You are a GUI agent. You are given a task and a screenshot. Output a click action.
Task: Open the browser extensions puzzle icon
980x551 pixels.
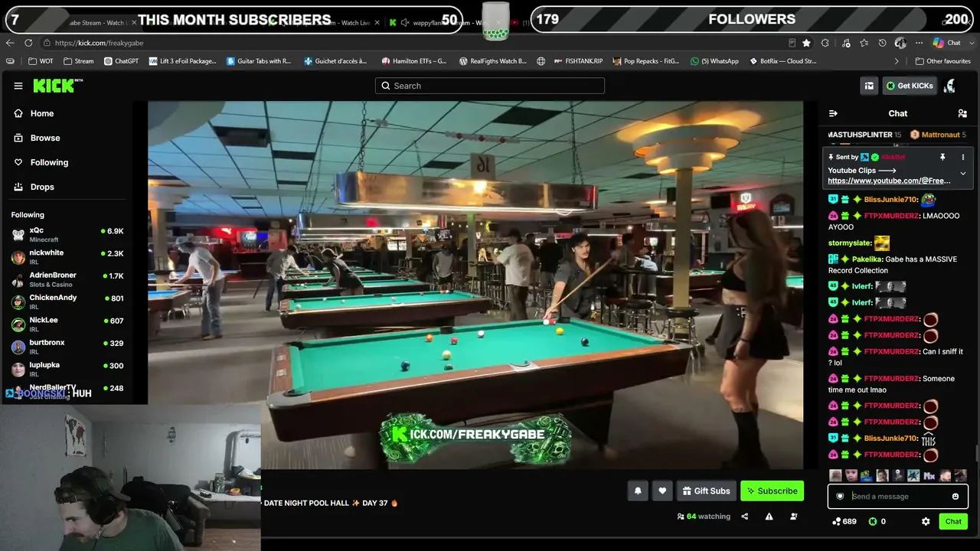[x=825, y=43]
